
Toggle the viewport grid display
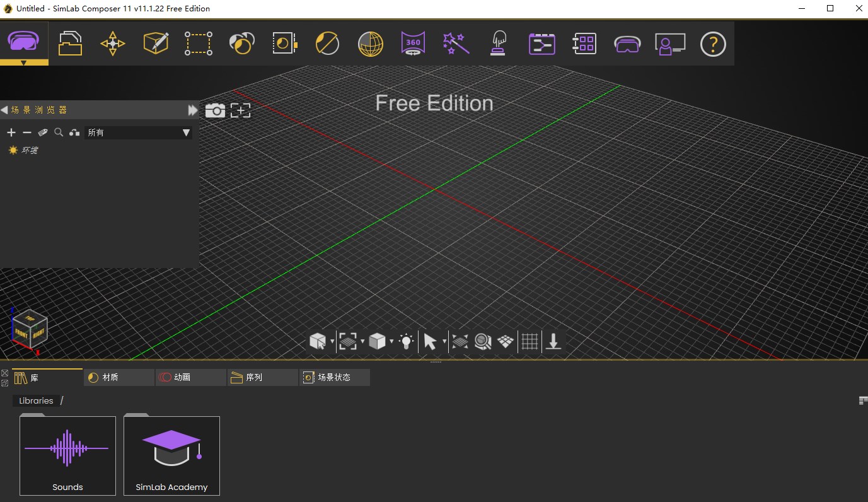click(529, 341)
